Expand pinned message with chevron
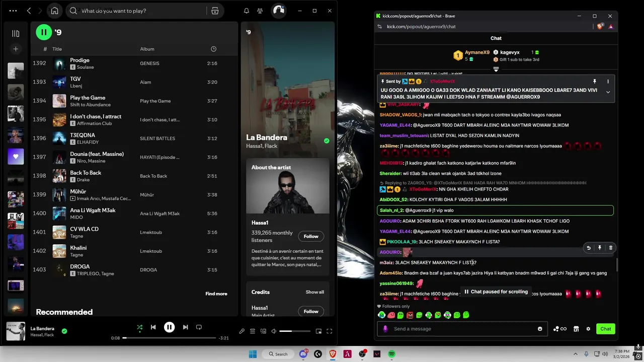 608,92
